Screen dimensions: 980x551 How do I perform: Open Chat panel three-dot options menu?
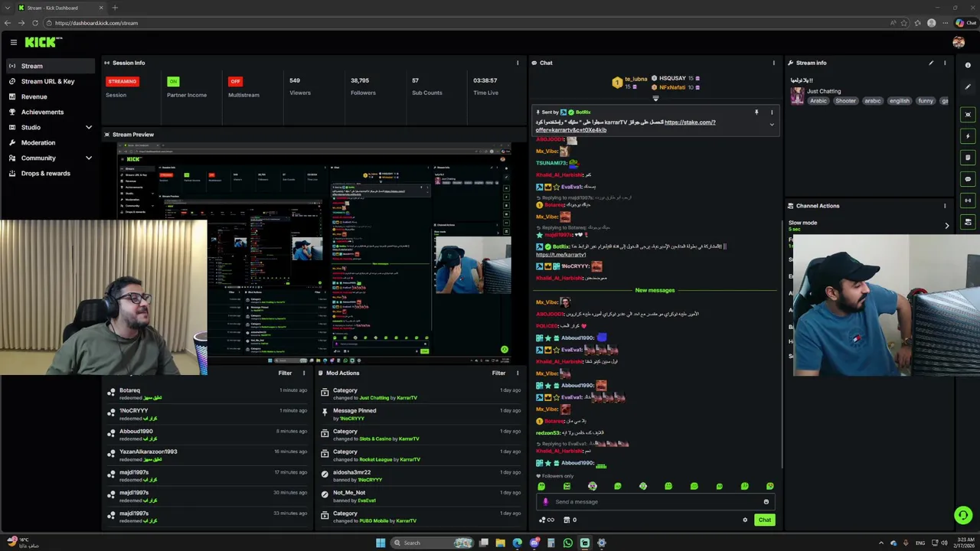(x=773, y=63)
